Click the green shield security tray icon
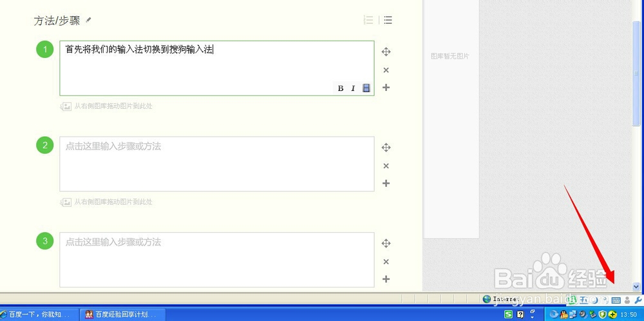The image size is (644, 321). point(603,315)
